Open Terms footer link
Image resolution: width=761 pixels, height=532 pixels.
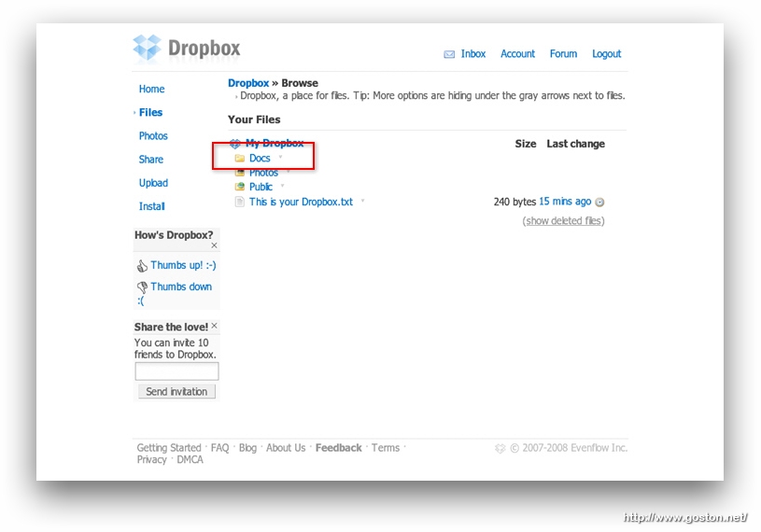(386, 448)
